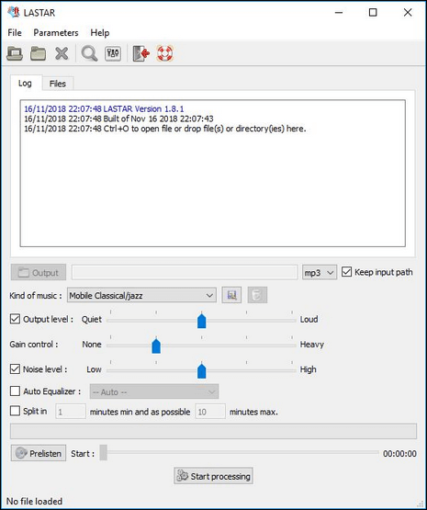Click the 00:00:00 time readout
Screen dimensions: 427x510
(x=399, y=453)
